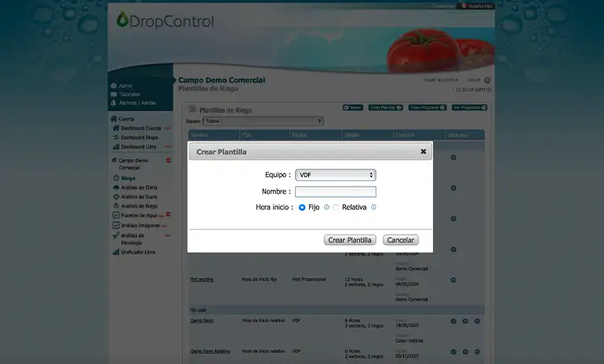Click the Nombre text field

[x=335, y=191]
